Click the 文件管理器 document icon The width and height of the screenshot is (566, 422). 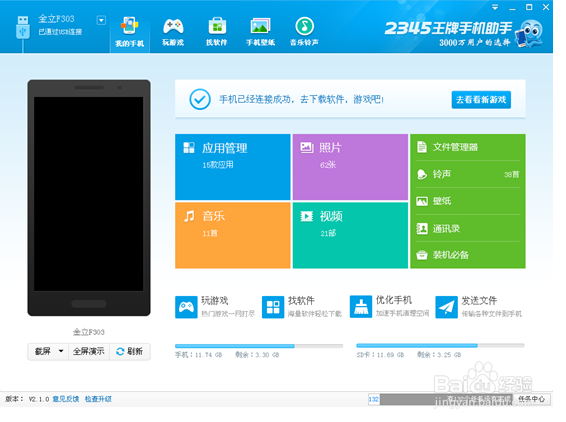click(x=422, y=147)
